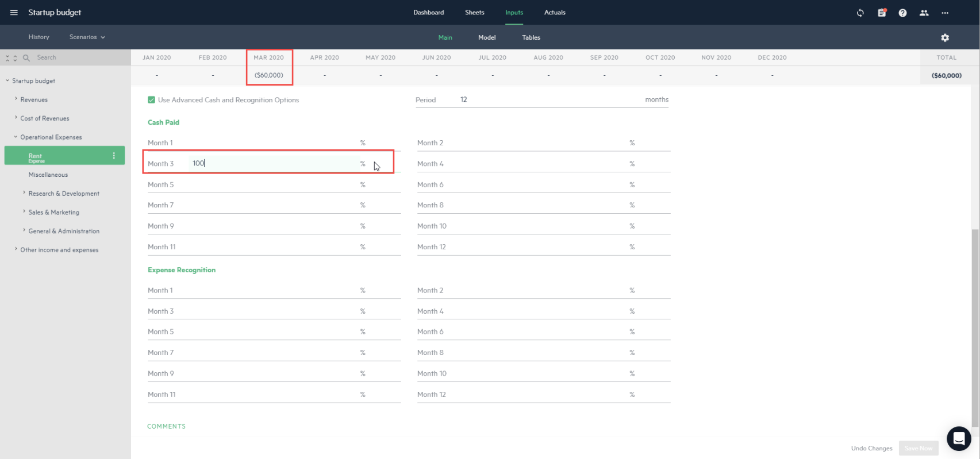This screenshot has height=459, width=980.
Task: Click the ($60,000) March value cell
Action: pyautogui.click(x=269, y=75)
